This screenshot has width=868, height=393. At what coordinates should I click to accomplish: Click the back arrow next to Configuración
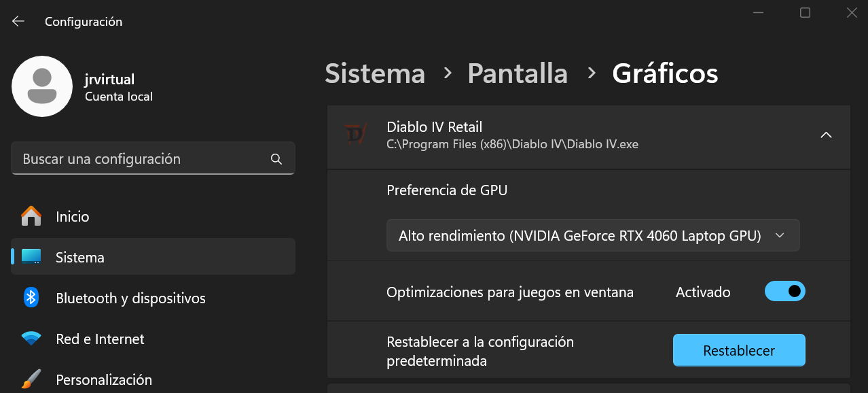(x=18, y=22)
